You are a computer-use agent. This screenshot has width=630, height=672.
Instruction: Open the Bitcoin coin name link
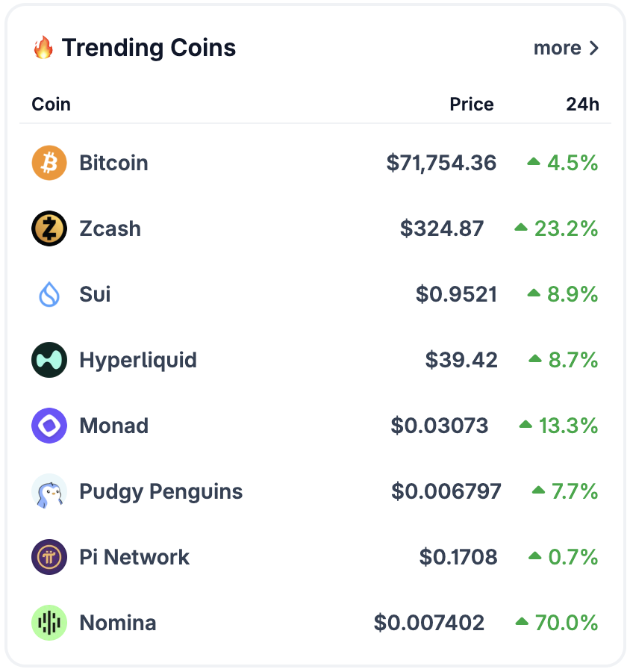pos(113,163)
